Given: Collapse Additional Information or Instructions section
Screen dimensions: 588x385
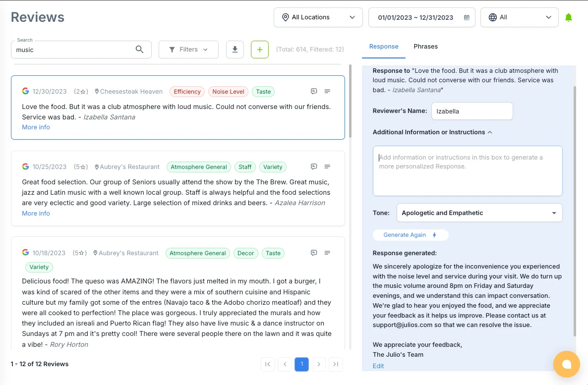Looking at the screenshot, I should (x=490, y=132).
